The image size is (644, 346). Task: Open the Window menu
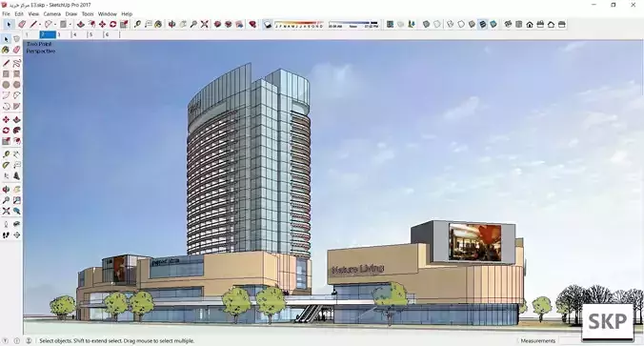108,14
